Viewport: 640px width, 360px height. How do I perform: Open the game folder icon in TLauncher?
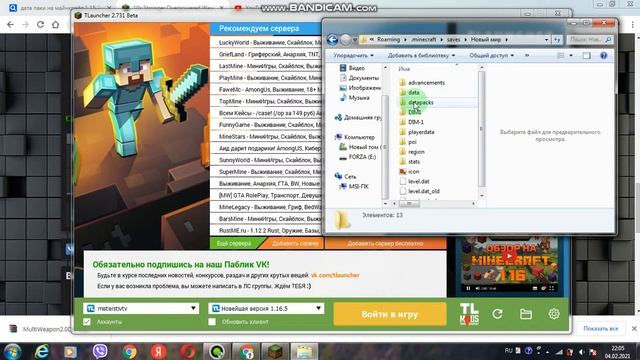[x=526, y=314]
